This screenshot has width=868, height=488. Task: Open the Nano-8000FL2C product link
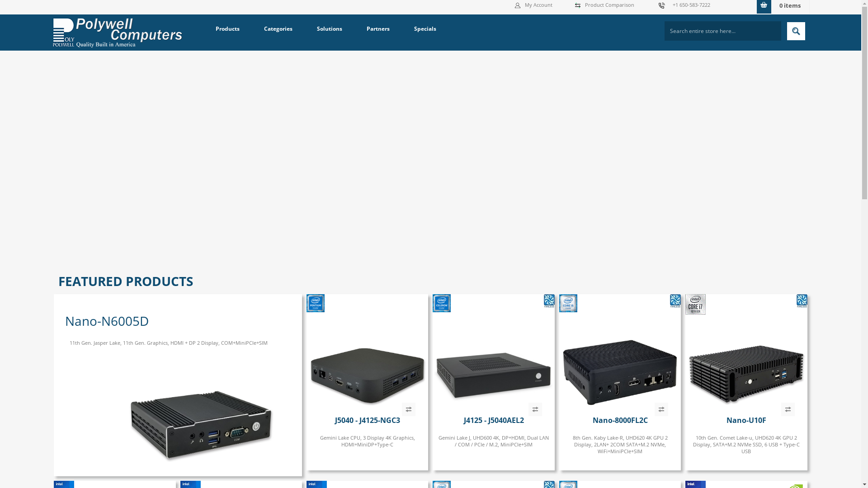tap(620, 420)
